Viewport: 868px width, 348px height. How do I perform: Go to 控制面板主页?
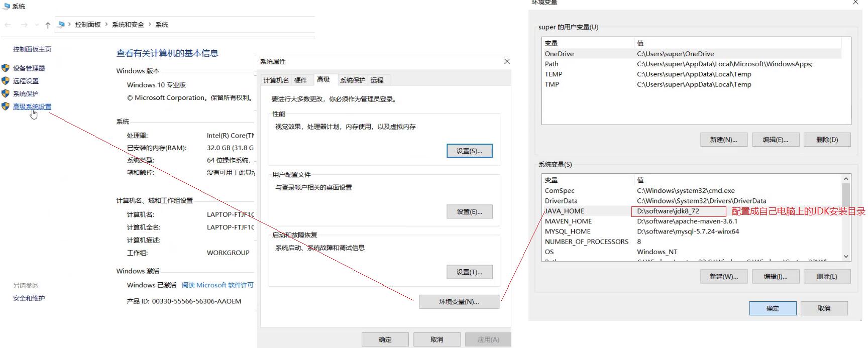tap(32, 49)
